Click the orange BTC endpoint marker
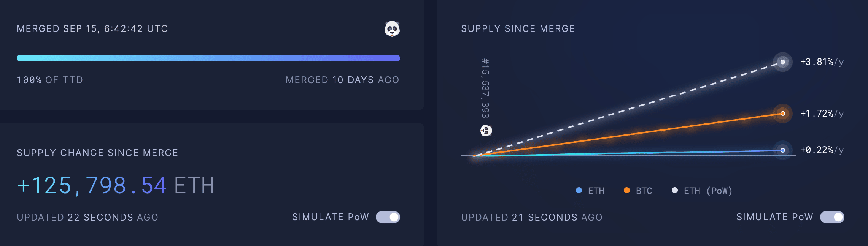The height and width of the screenshot is (246, 868). 782,114
